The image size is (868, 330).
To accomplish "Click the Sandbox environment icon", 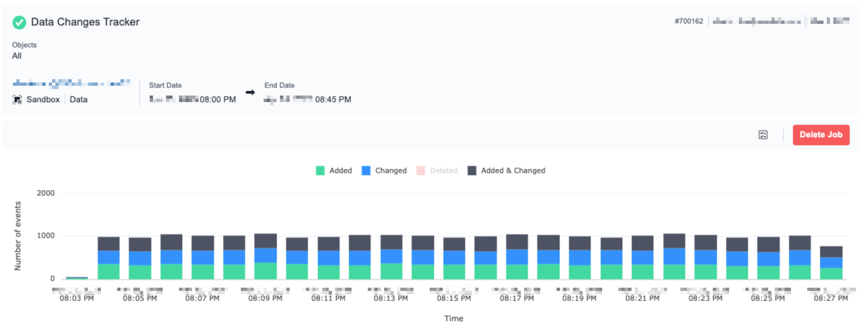I will coord(17,99).
